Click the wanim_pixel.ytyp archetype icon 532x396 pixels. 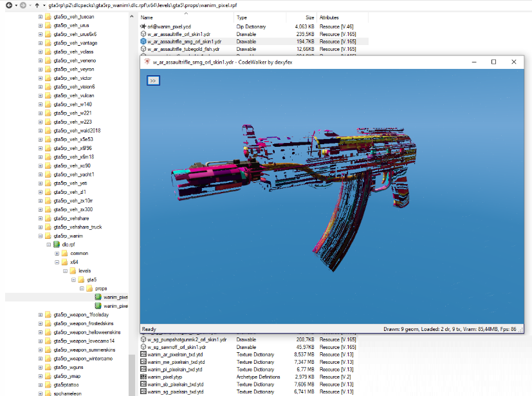click(143, 377)
